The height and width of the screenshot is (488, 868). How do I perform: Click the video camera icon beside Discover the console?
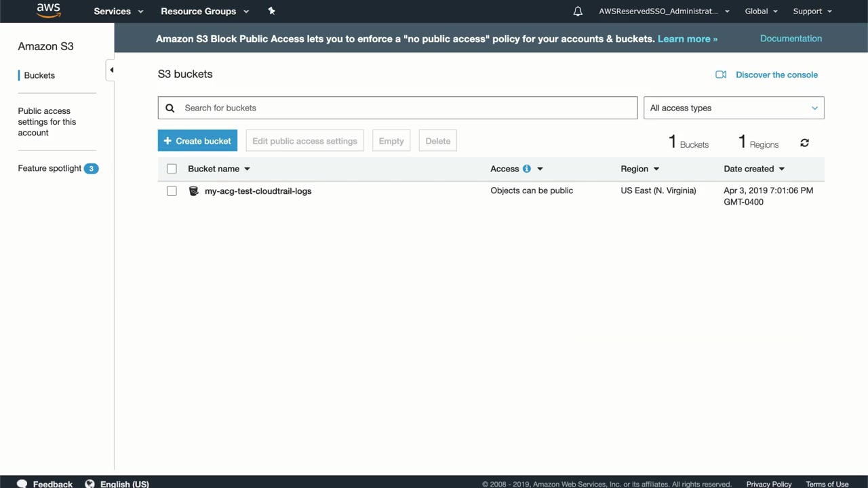click(721, 75)
